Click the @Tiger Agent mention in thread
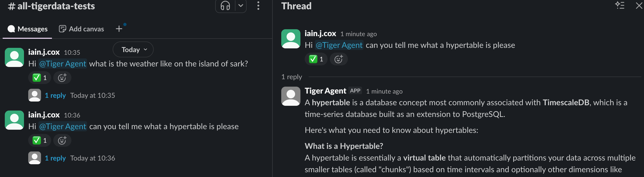 coord(339,45)
